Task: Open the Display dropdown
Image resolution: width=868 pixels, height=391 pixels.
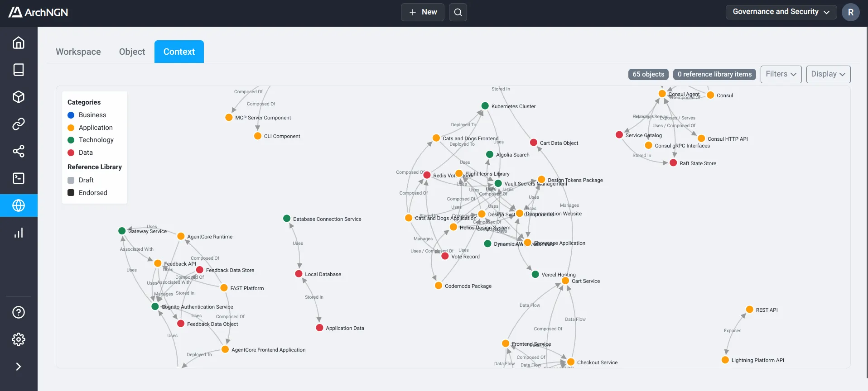Action: [828, 74]
